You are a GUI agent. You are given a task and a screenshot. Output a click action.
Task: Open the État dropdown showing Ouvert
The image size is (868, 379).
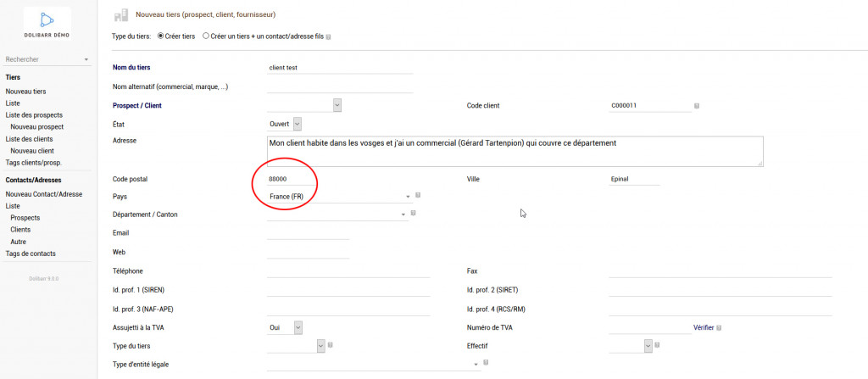coord(297,124)
